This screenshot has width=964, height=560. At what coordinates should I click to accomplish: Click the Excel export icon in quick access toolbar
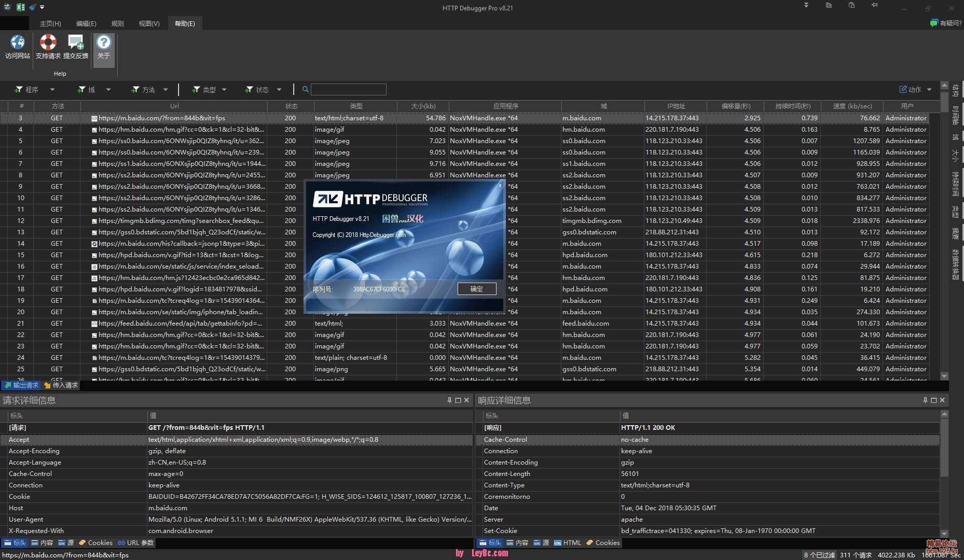tap(21, 7)
